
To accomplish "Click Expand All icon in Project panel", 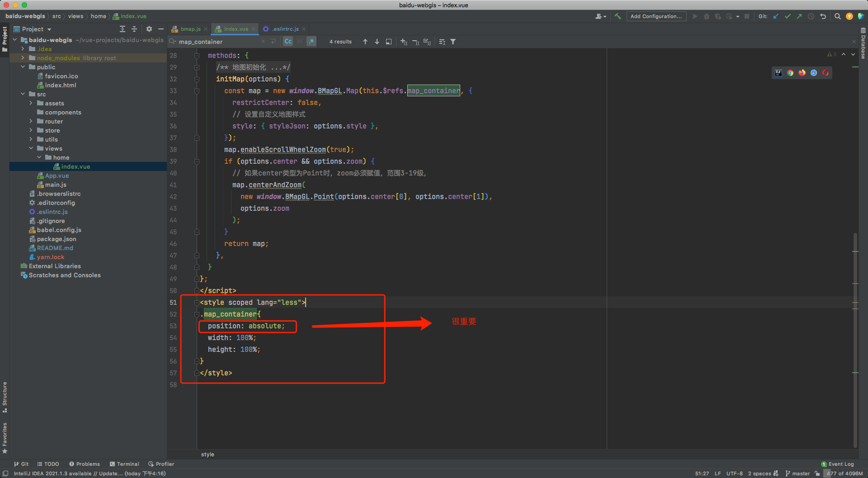I will click(x=123, y=29).
